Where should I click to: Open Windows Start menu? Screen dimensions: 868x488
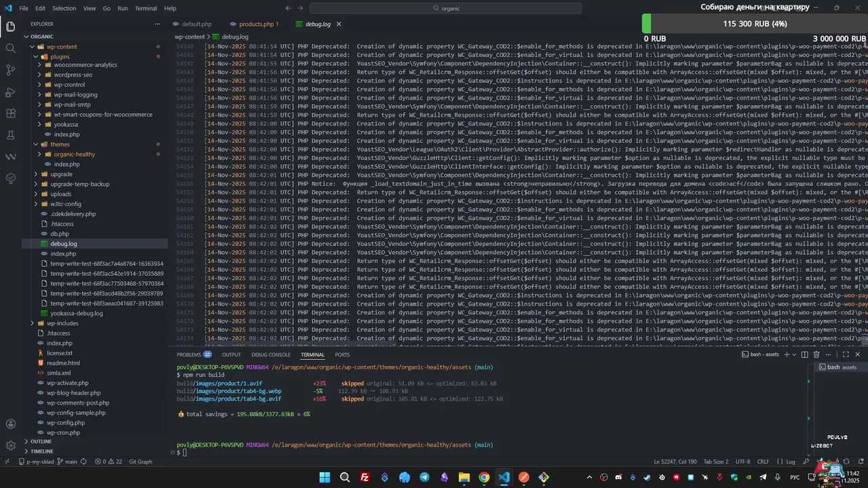tap(325, 477)
